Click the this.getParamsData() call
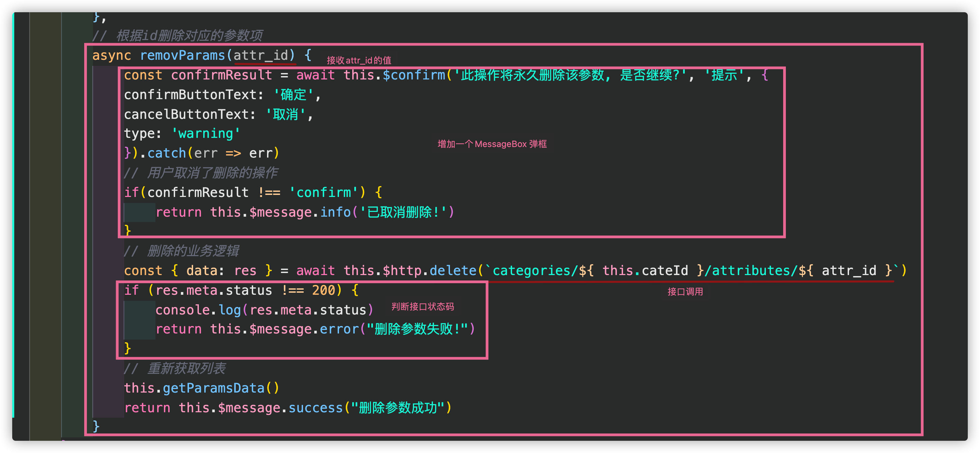 point(202,388)
